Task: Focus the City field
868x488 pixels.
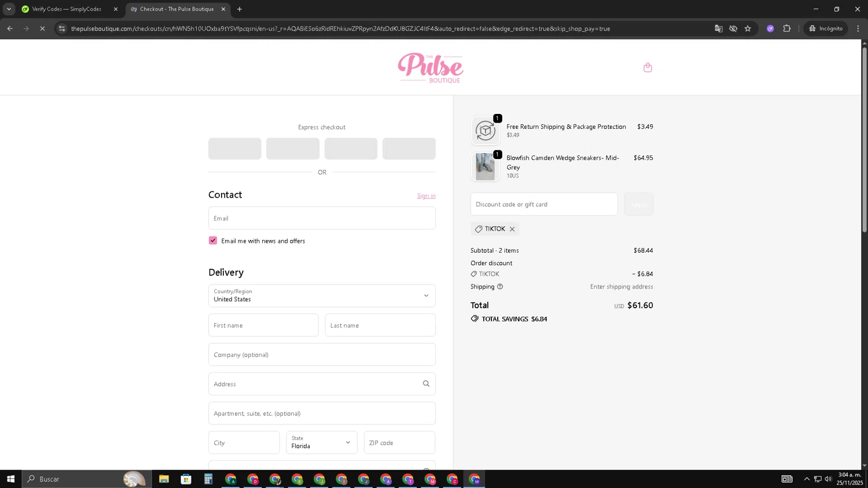Action: [x=244, y=443]
